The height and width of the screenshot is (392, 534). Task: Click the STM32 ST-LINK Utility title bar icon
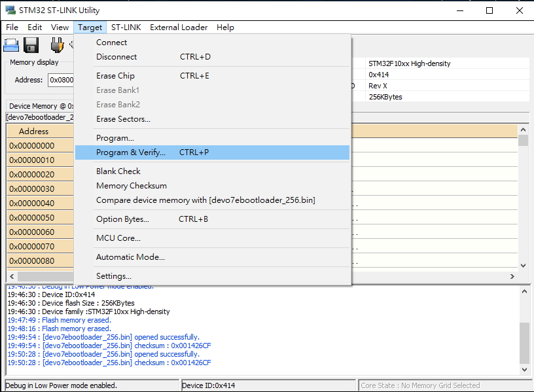click(x=10, y=10)
